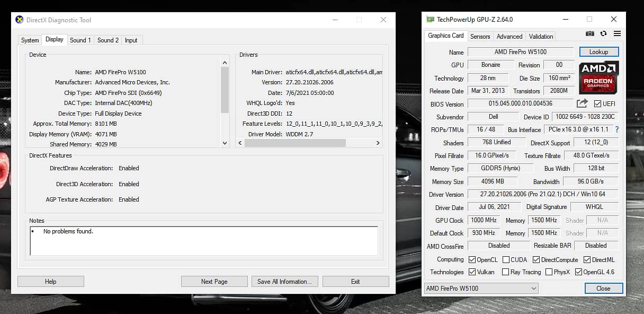Viewport: 644px width, 314px height.
Task: Select the Display tab in DirectX tool
Action: pyautogui.click(x=55, y=39)
